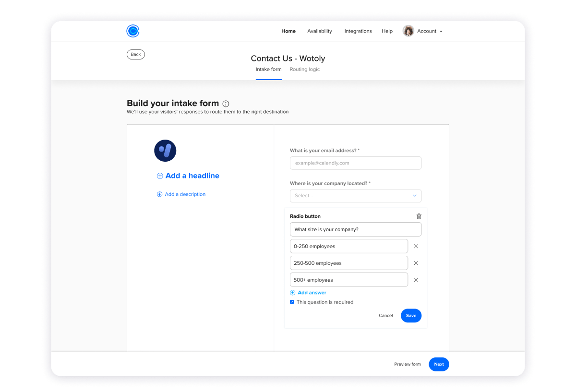This screenshot has height=392, width=576.
Task: Click 'Where is your company located?' label
Action: pos(330,183)
